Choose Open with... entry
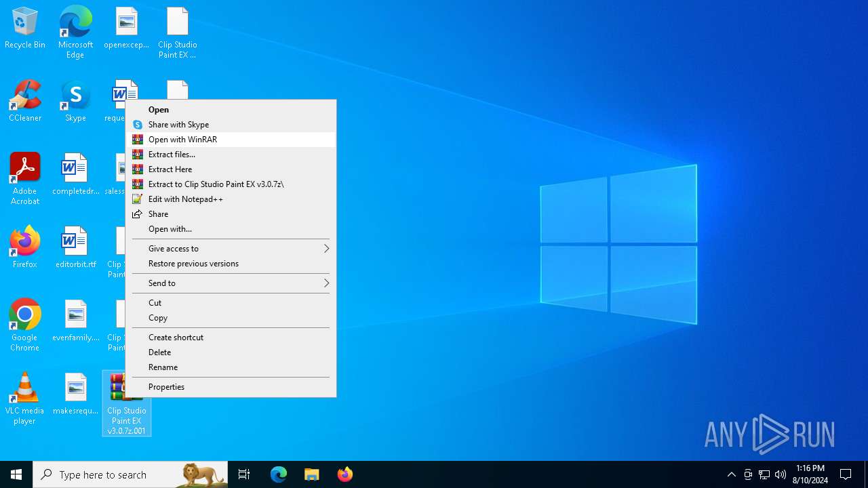The image size is (868, 488). pyautogui.click(x=231, y=229)
